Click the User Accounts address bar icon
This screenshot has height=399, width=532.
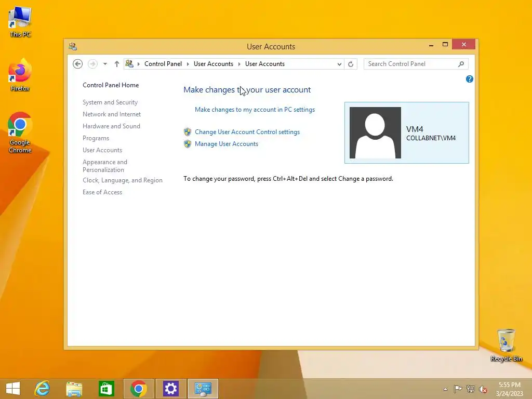(x=129, y=63)
